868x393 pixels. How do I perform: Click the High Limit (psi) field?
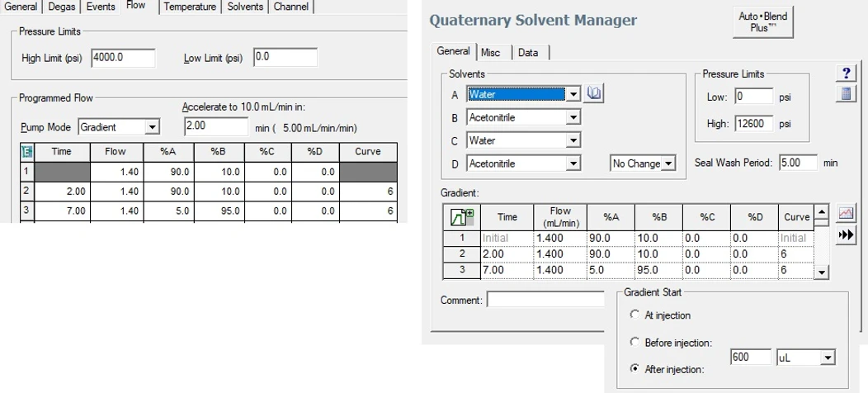[124, 58]
